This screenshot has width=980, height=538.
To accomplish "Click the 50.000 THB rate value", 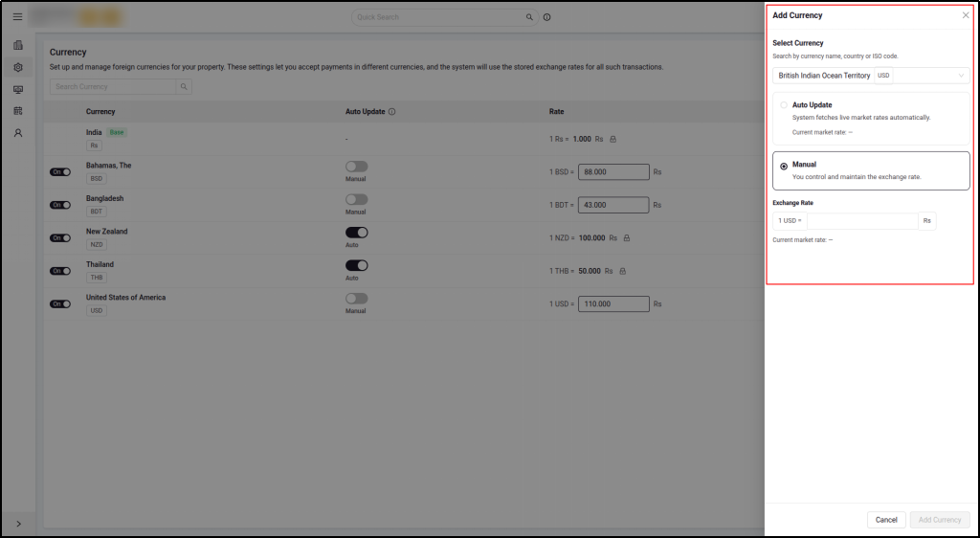I will [590, 271].
